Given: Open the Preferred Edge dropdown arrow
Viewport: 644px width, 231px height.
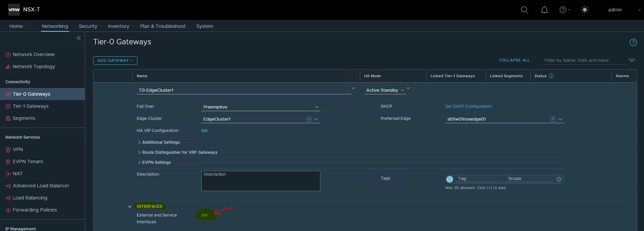Looking at the screenshot, I should pos(560,119).
